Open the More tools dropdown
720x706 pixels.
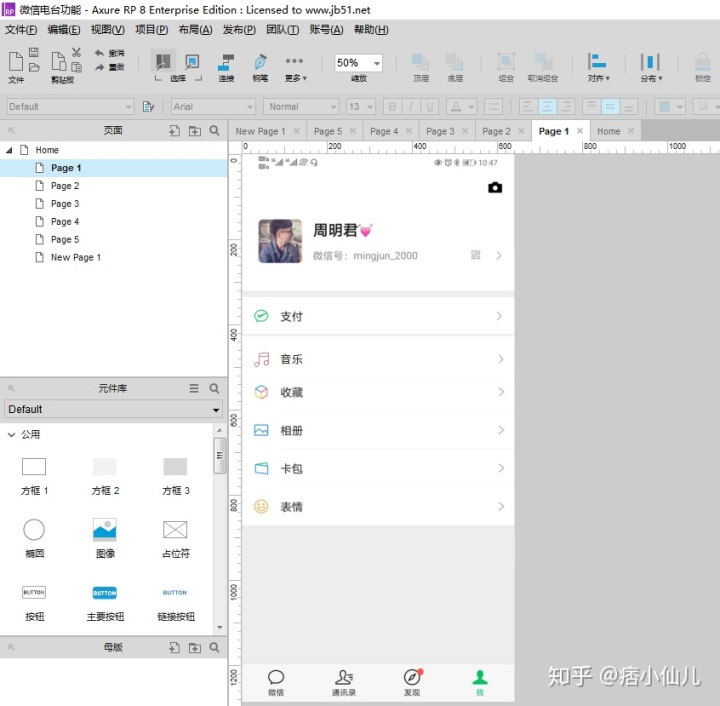coord(295,68)
